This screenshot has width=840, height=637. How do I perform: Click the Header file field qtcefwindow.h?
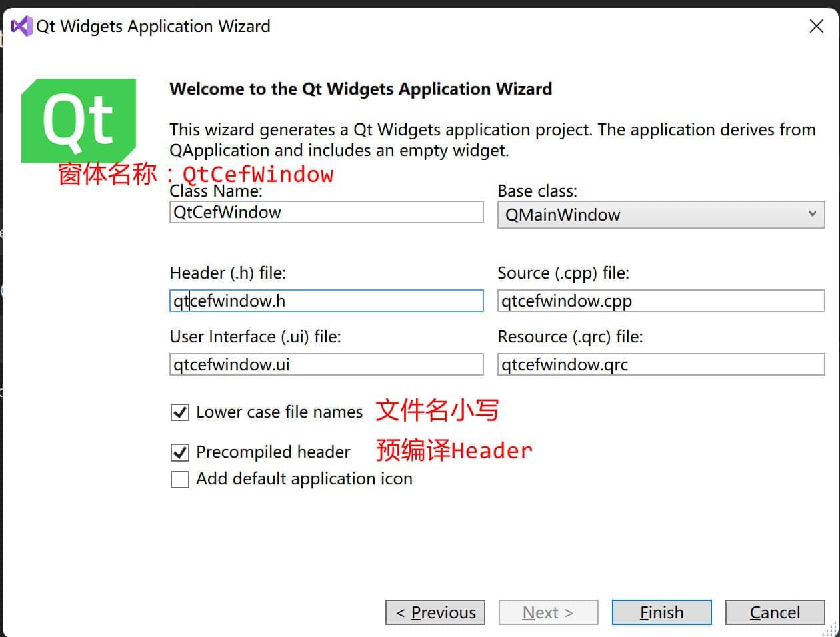point(327,301)
